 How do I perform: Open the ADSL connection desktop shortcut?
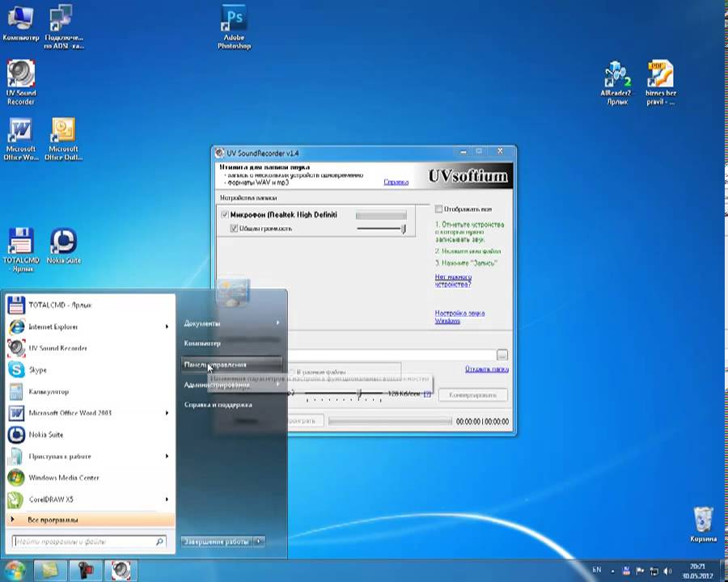[x=64, y=27]
